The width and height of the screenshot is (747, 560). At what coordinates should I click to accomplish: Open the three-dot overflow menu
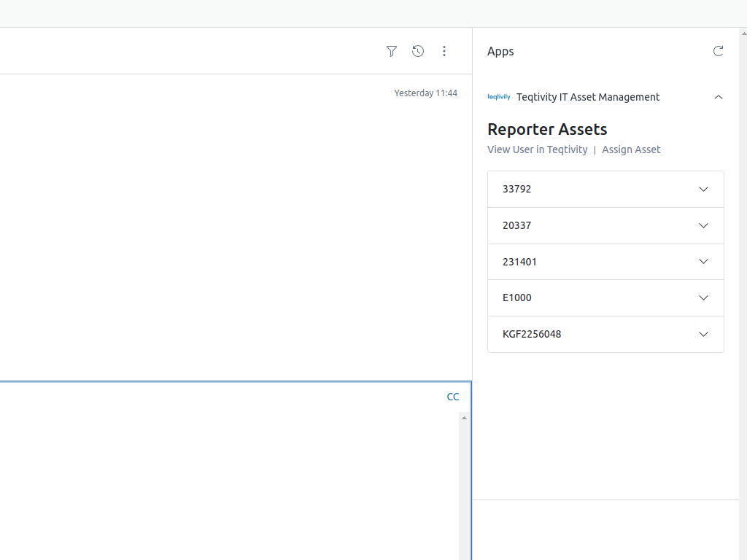[x=444, y=51]
